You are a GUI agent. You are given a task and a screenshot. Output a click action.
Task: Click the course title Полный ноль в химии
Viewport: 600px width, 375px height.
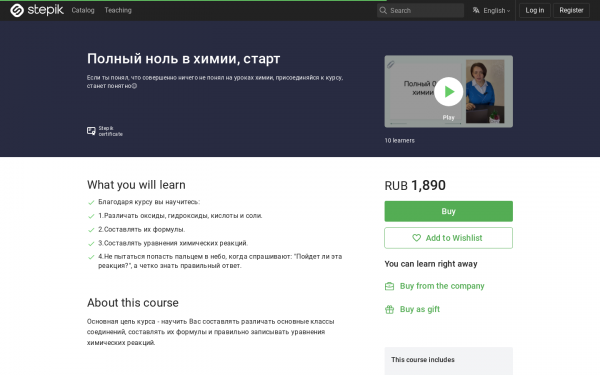(x=183, y=59)
